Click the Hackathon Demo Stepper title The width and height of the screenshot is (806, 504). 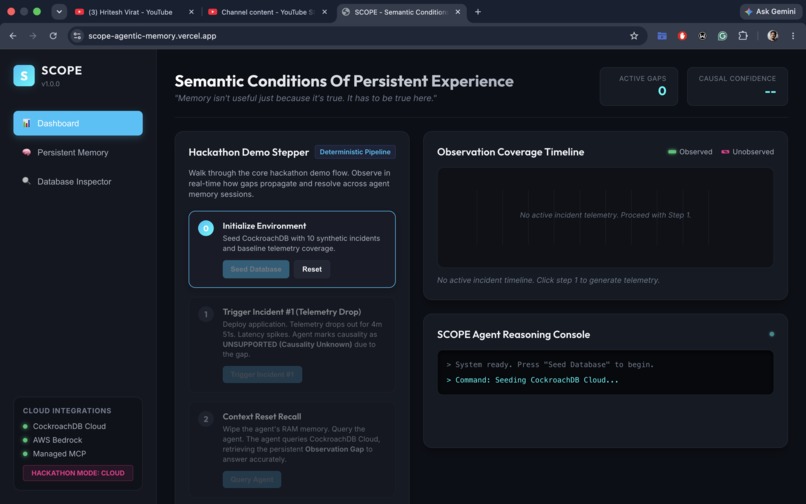(248, 152)
